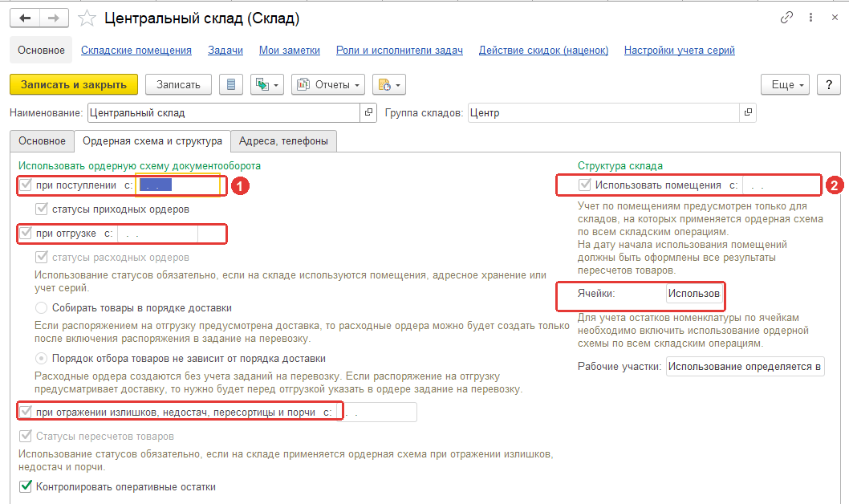Expand the Еще menu

(x=785, y=84)
